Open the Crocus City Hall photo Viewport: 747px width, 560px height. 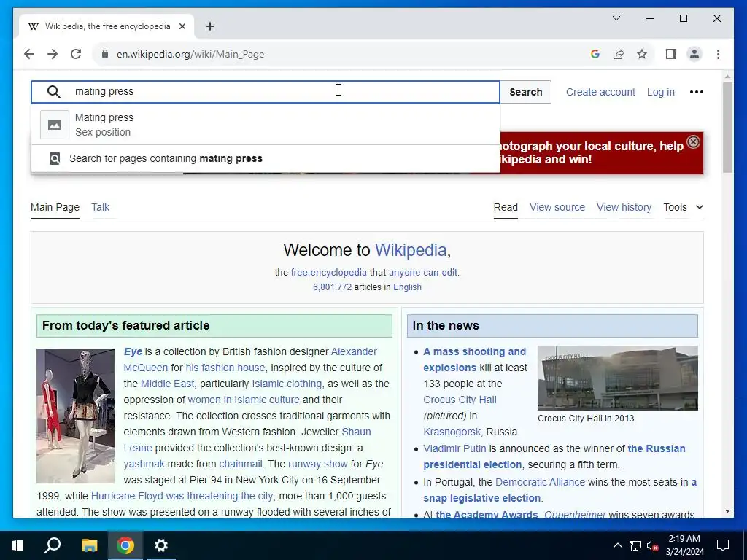[x=617, y=378]
